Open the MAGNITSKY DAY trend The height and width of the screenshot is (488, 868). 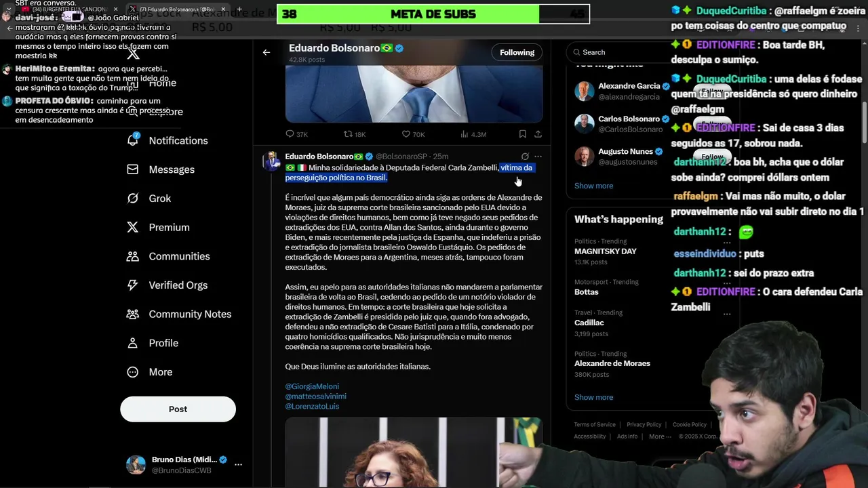pyautogui.click(x=606, y=251)
